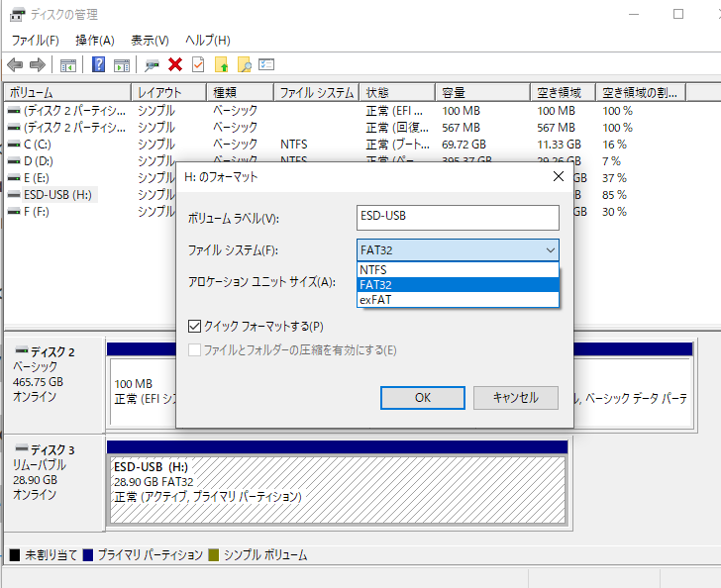Collapse the ファイル システム combo box arrow
Viewport: 721px width, 588px height.
point(551,250)
